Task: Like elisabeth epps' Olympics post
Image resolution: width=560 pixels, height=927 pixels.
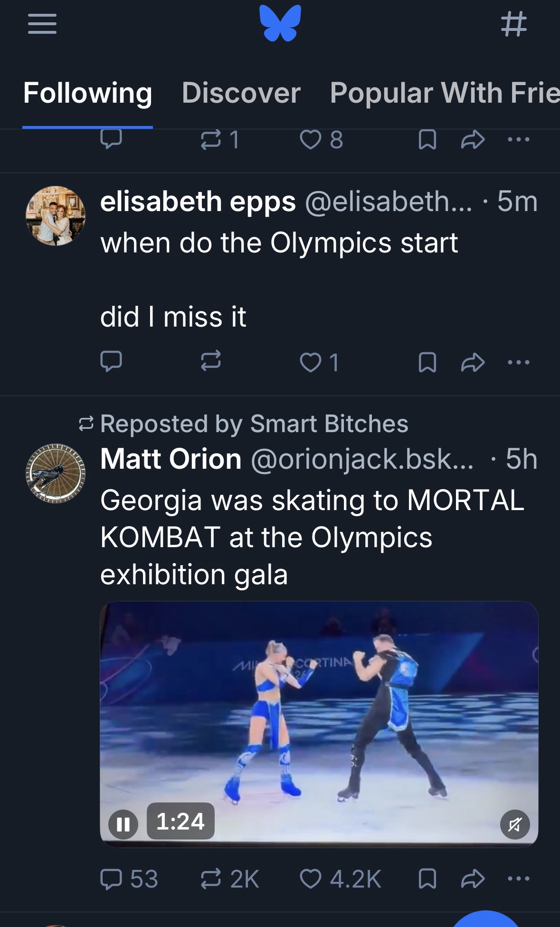Action: [311, 362]
